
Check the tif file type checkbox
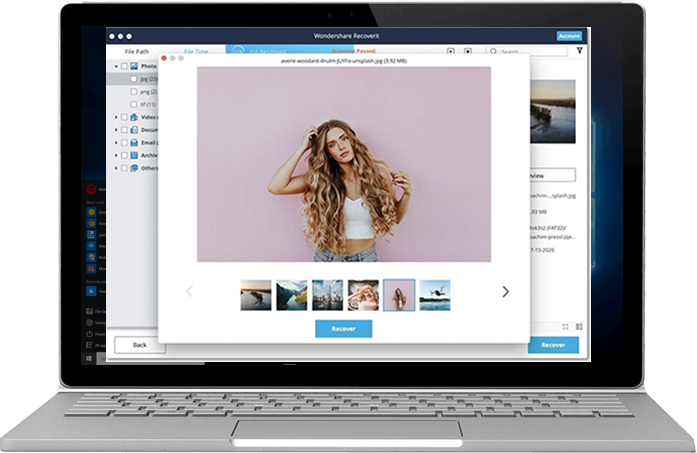coord(134,104)
